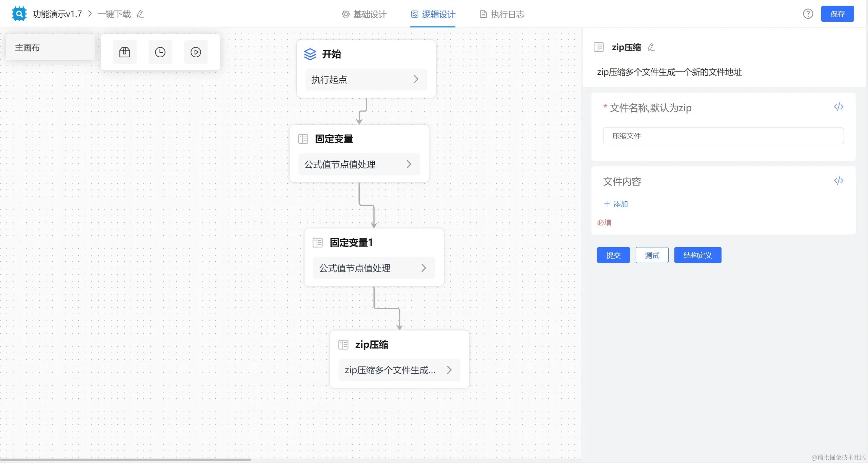
Task: Expand 公式值节点值处理 in 固定变量 node
Action: point(409,164)
